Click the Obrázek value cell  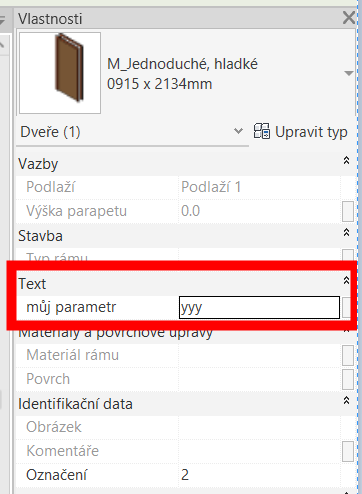(x=259, y=427)
